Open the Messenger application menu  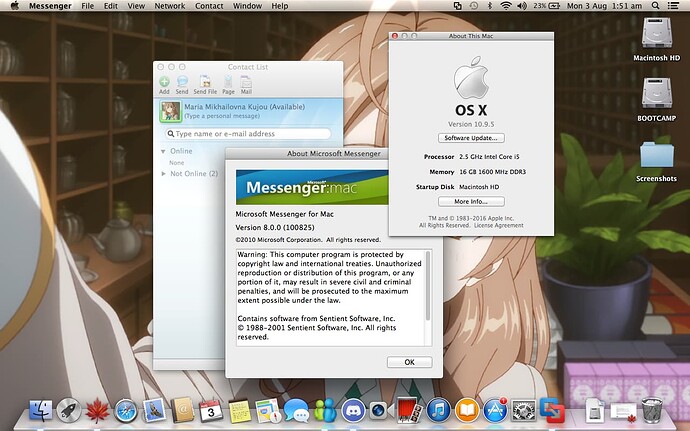click(x=50, y=6)
